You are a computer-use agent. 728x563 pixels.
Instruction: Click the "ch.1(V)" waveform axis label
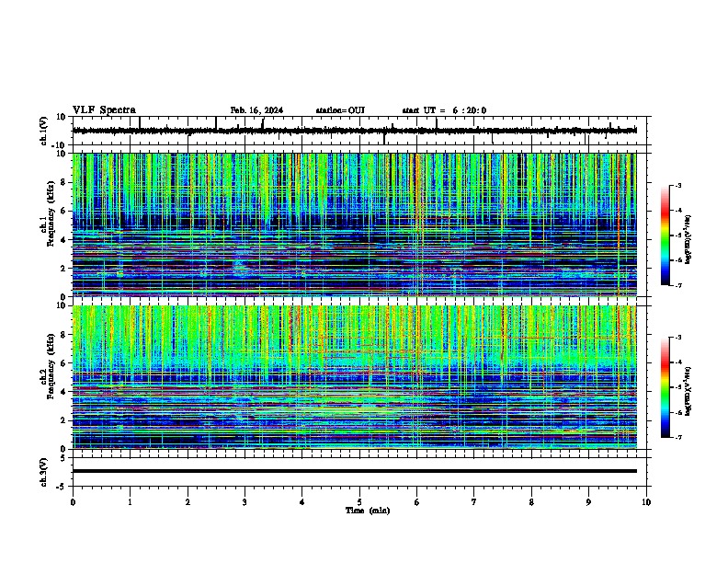[x=44, y=131]
